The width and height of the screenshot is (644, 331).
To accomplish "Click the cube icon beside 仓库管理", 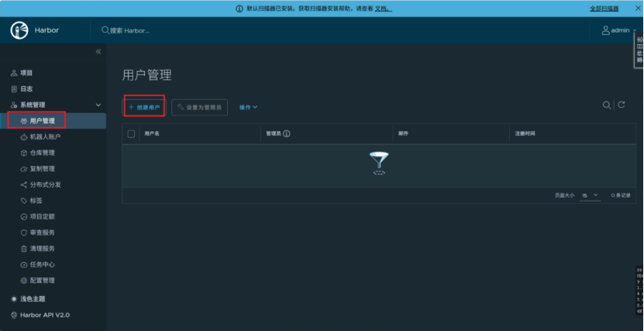I will [x=24, y=153].
